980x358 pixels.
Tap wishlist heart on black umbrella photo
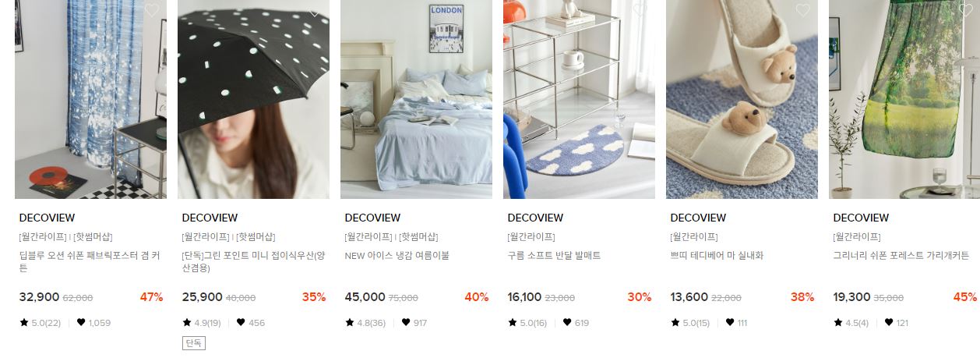click(315, 10)
